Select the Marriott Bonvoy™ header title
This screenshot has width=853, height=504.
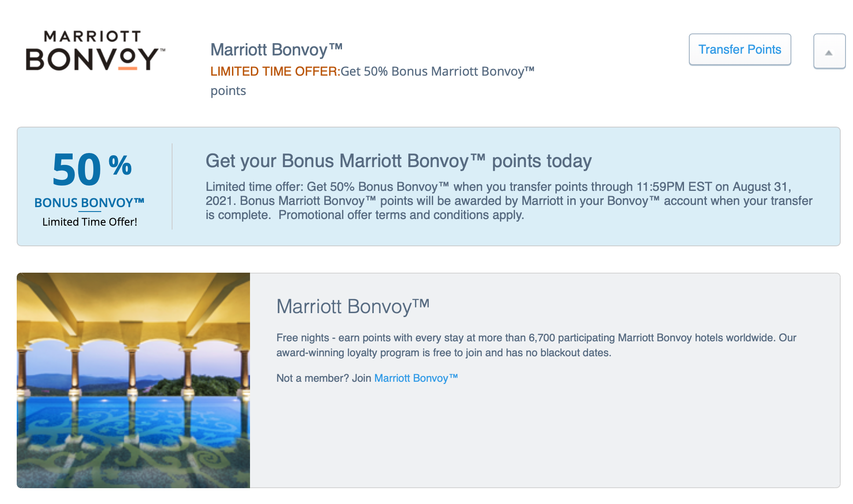(277, 50)
